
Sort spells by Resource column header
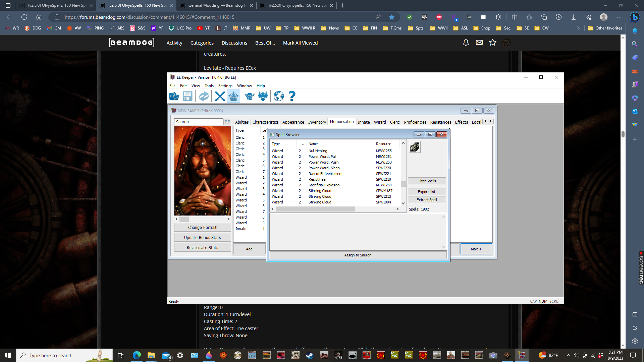(387, 144)
